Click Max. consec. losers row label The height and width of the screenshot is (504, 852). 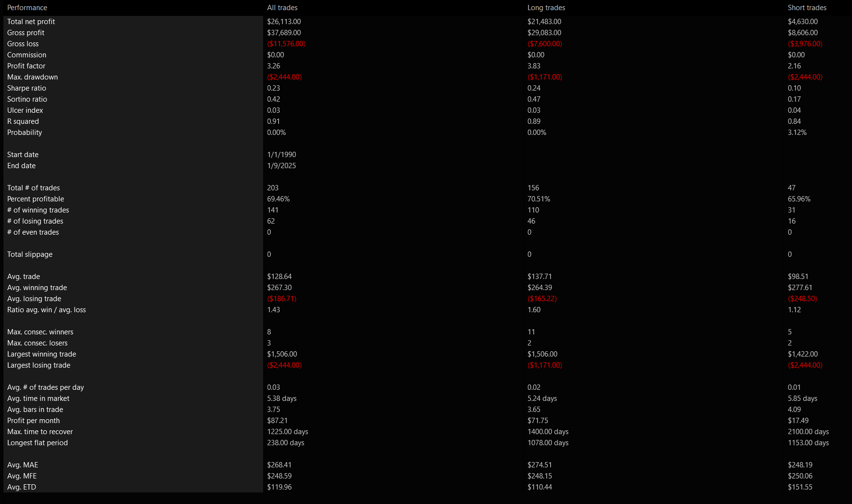click(37, 343)
